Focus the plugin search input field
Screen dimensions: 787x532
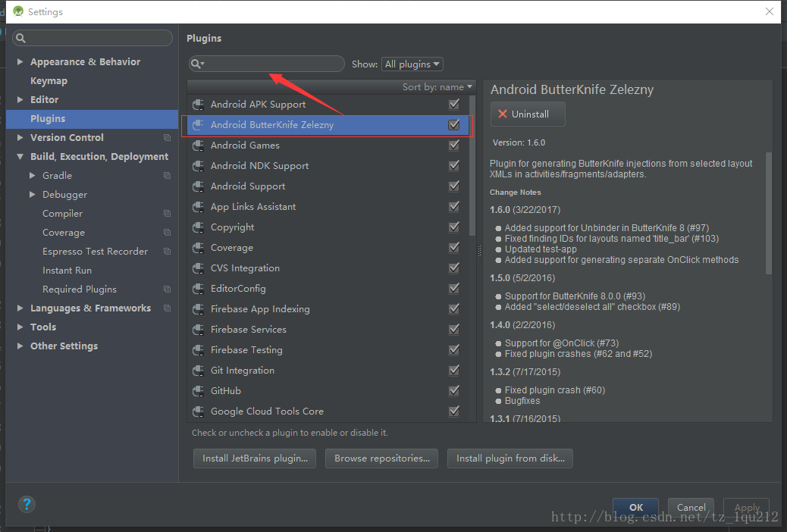click(267, 64)
